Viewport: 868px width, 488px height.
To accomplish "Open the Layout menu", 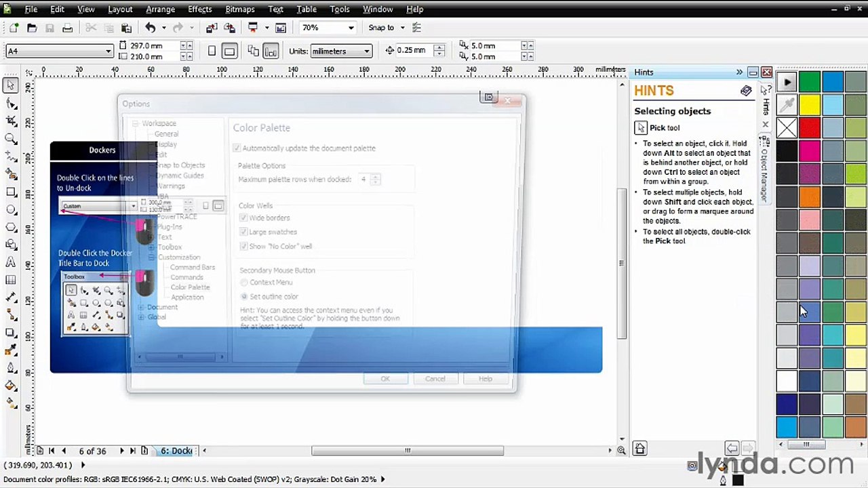I will 120,9.
